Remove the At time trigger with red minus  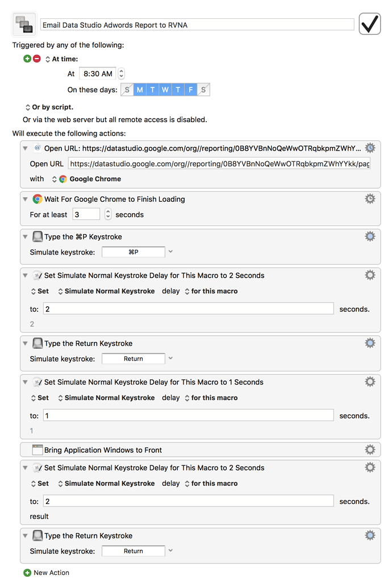[x=37, y=59]
